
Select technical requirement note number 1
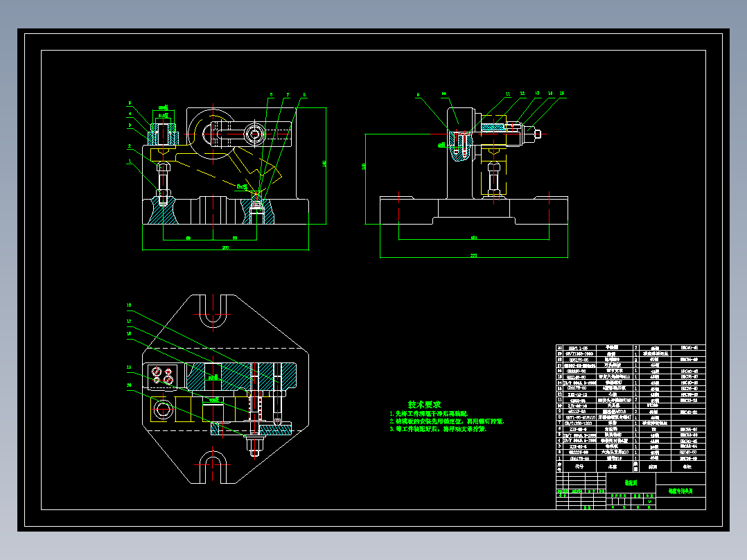coord(429,414)
